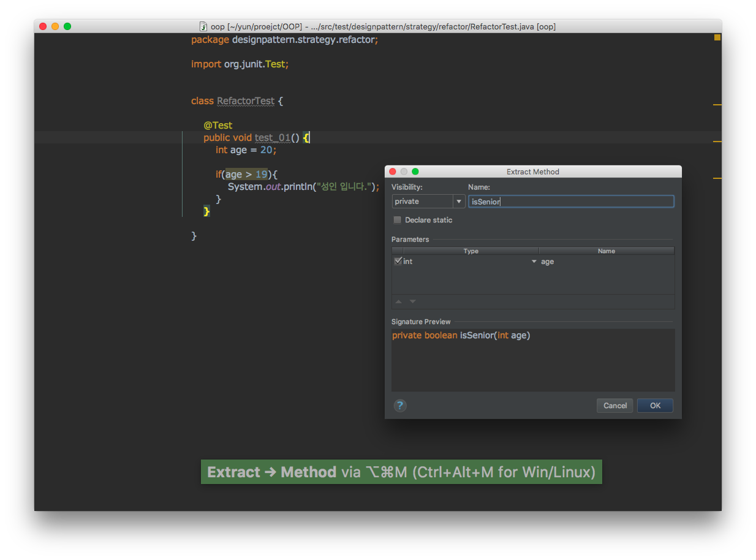This screenshot has height=560, width=756.
Task: Click the OK button
Action: 655,406
